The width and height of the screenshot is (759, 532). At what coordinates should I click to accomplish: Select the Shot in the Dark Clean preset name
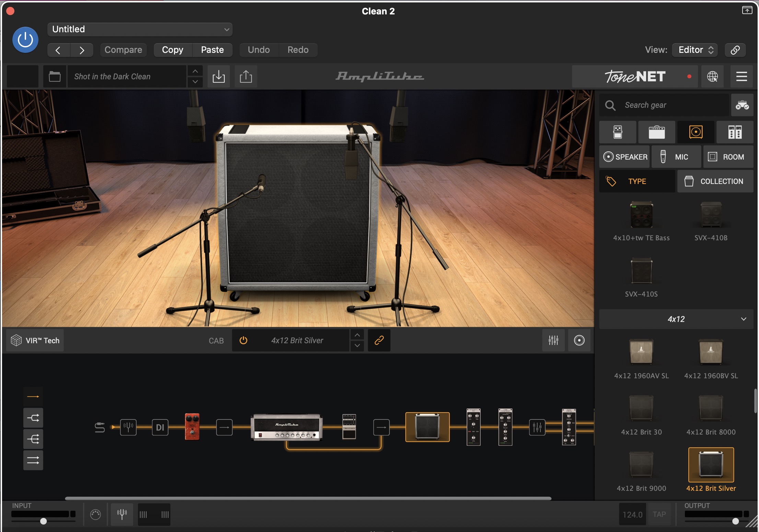(127, 77)
